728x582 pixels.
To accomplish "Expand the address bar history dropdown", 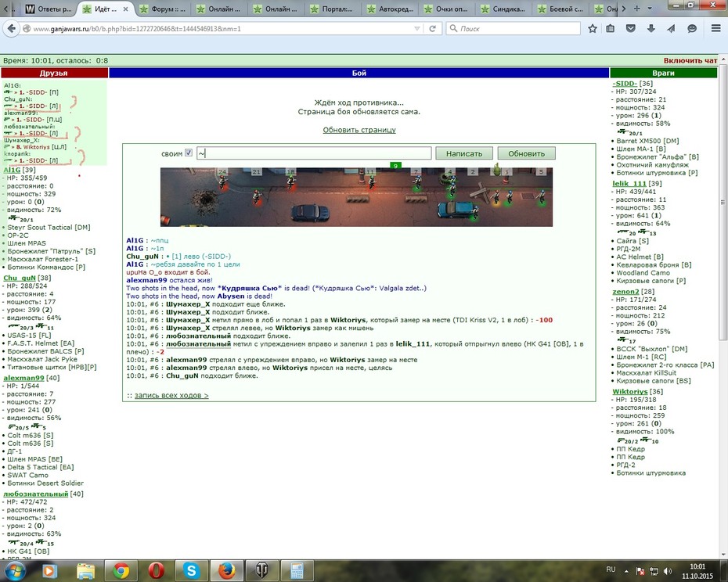I will point(417,29).
